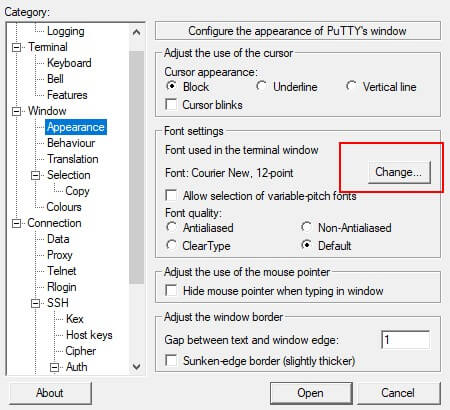Open the Selection category

(68, 175)
